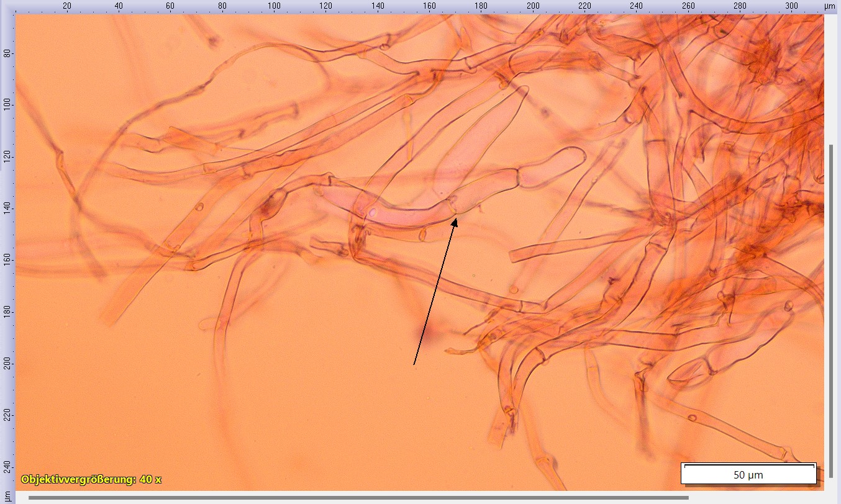Click the µm unit label on left ruler
Viewport: 841px width, 504px height.
coord(6,496)
